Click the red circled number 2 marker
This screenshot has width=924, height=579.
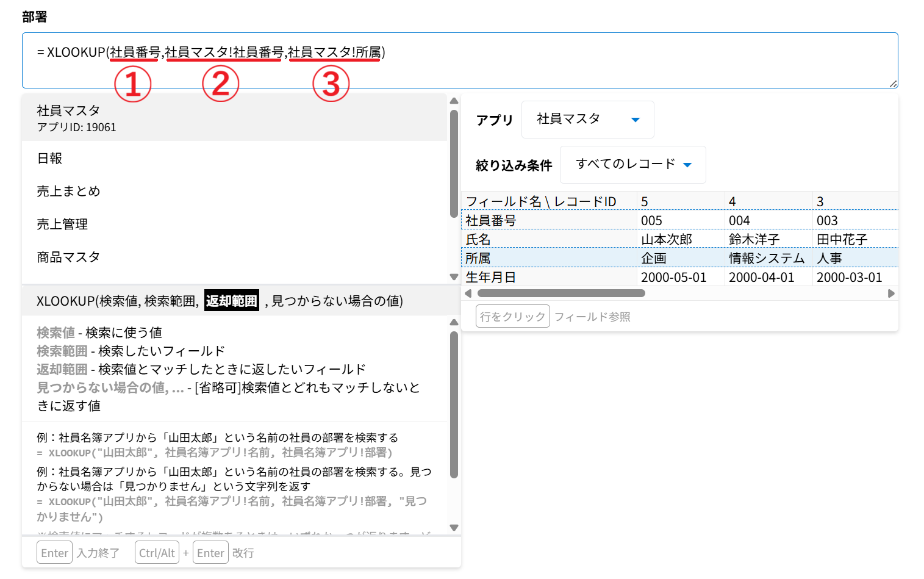[220, 84]
